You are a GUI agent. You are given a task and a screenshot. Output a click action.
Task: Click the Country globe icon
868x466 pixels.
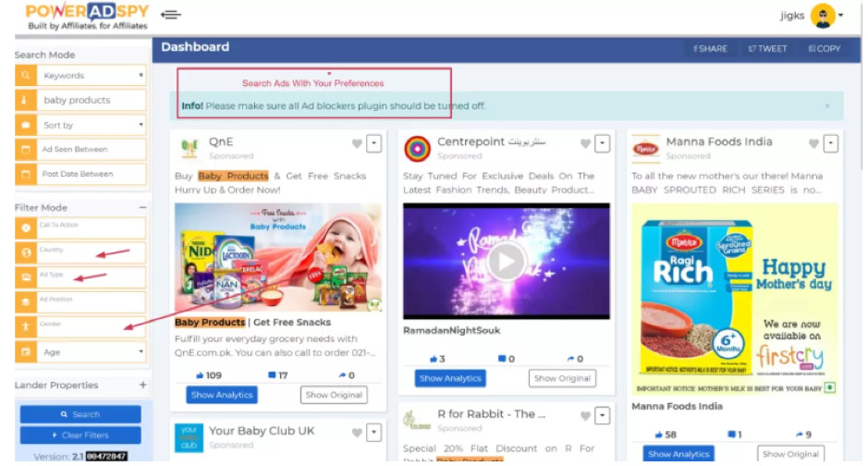pyautogui.click(x=26, y=253)
